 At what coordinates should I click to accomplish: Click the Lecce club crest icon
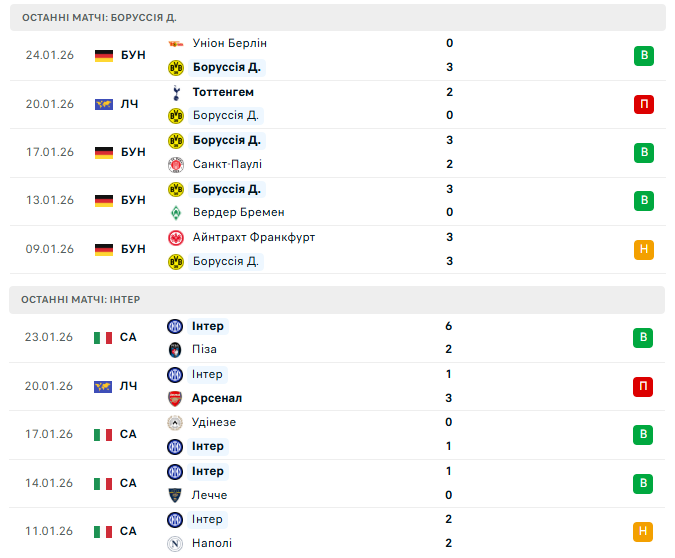176,495
